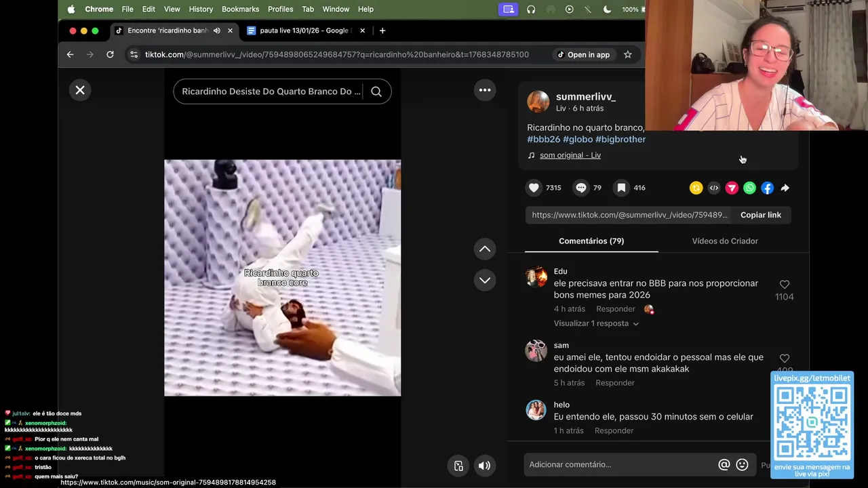This screenshot has width=868, height=488.
Task: Switch to Vídeos do Criador tab
Action: coord(725,241)
